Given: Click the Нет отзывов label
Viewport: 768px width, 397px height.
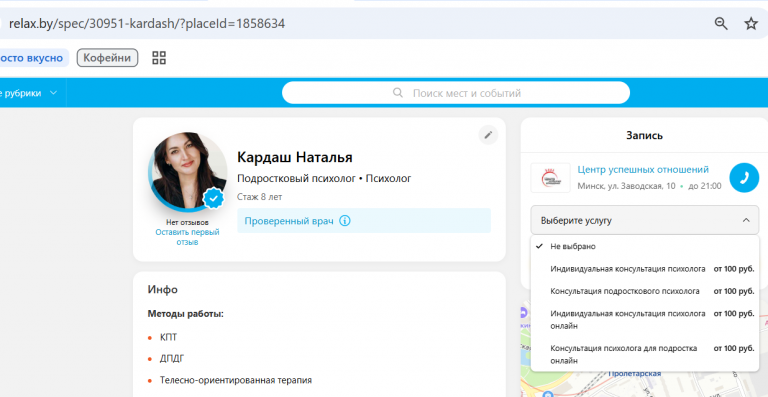Looking at the screenshot, I should (x=188, y=223).
